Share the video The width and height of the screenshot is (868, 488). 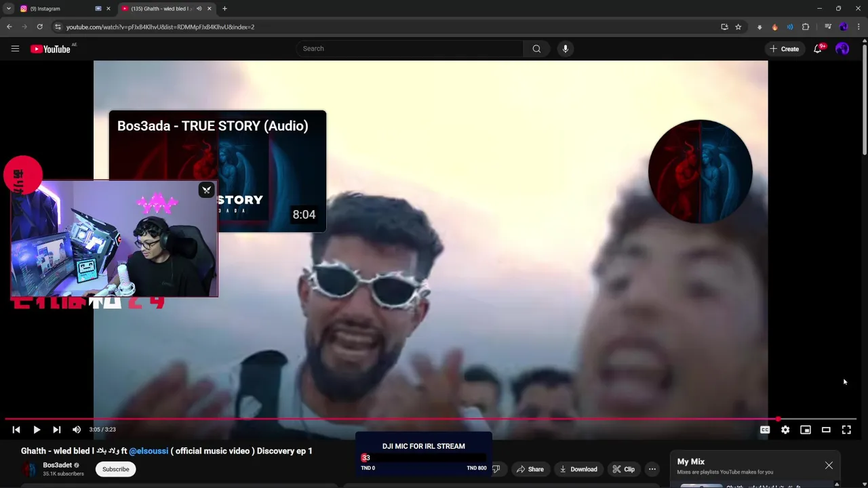pos(530,469)
